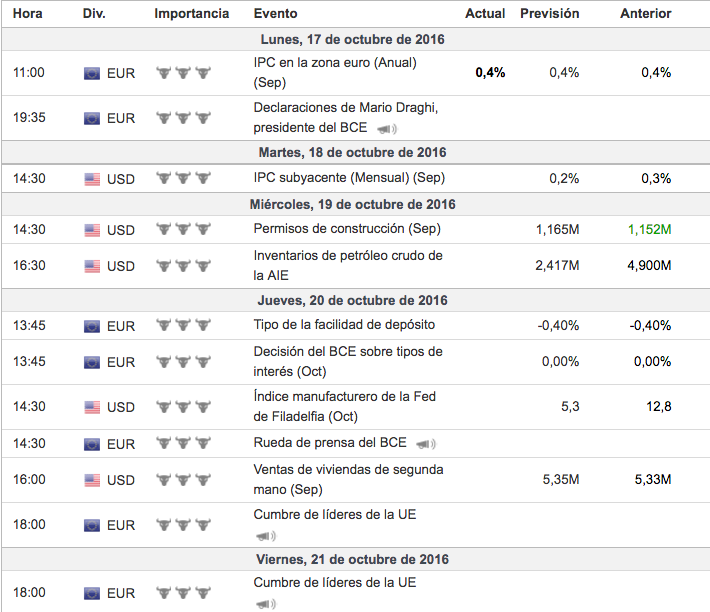The width and height of the screenshot is (710, 612).
Task: Click the bull importance icons for Índice manufacturero de la Fed
Action: pos(184,407)
